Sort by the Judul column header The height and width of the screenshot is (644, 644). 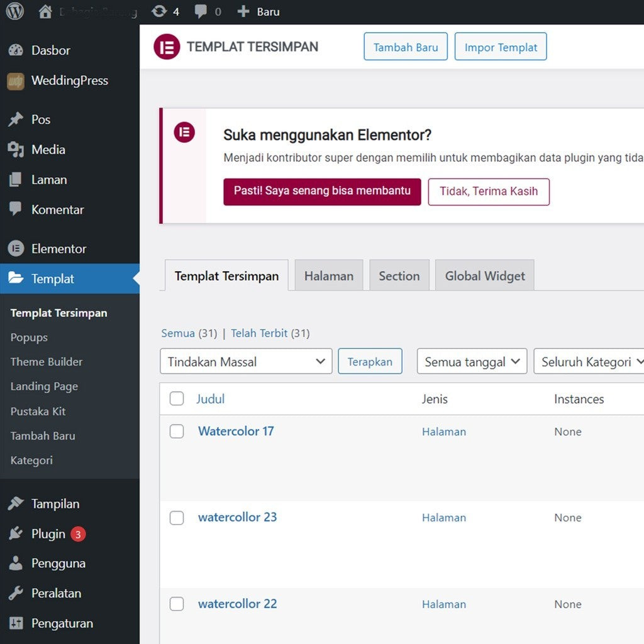click(210, 399)
